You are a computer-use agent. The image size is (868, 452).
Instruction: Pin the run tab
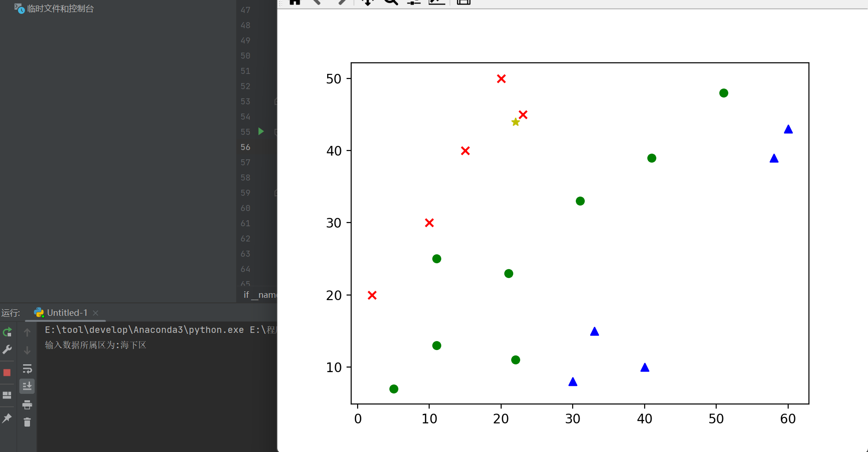click(x=7, y=418)
